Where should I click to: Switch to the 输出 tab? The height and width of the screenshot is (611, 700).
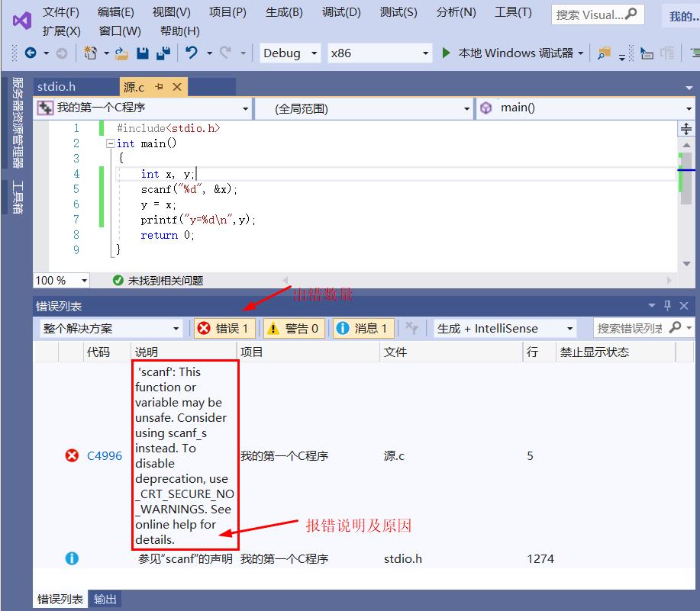105,599
